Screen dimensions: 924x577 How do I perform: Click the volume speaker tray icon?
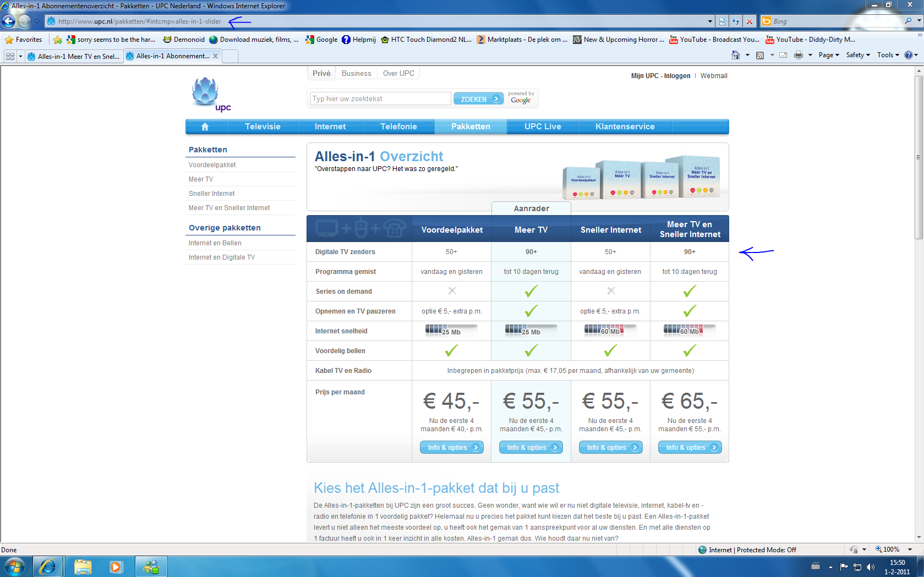(870, 567)
